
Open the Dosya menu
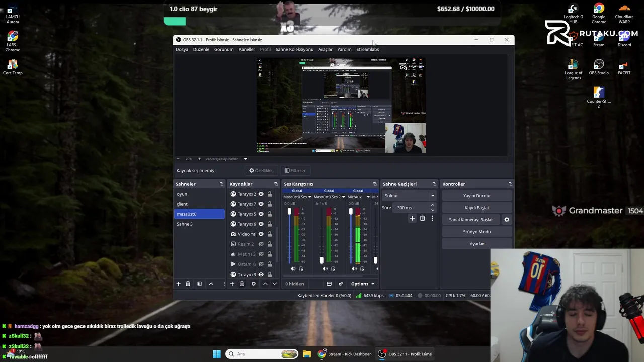pyautogui.click(x=182, y=49)
